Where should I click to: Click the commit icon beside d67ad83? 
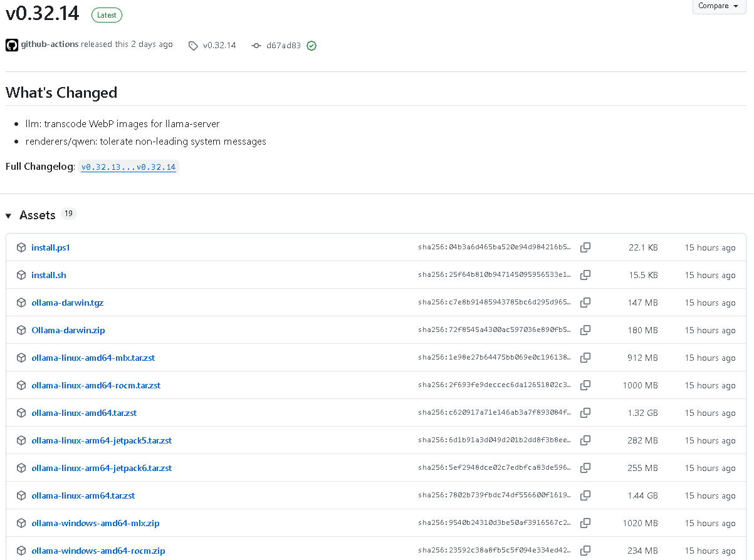pyautogui.click(x=256, y=46)
